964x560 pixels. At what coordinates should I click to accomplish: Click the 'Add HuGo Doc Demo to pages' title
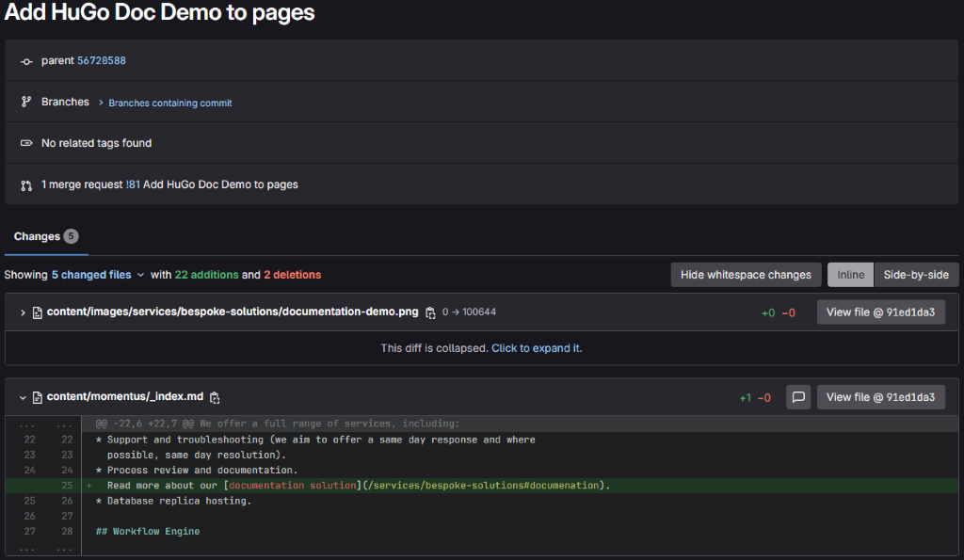tap(160, 12)
